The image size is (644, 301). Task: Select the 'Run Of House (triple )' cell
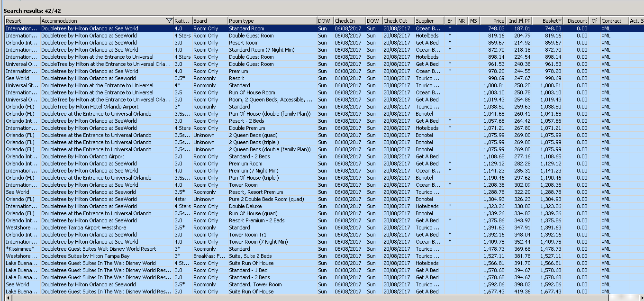pos(272,178)
